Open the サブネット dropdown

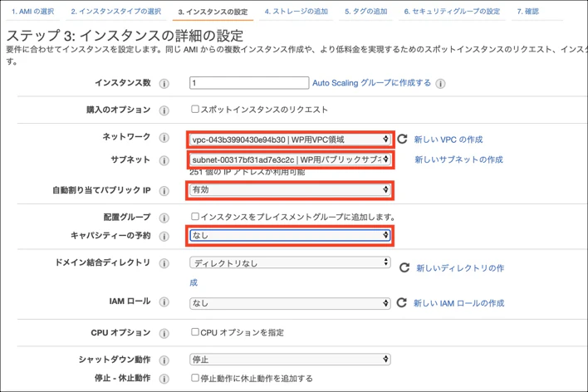pyautogui.click(x=290, y=159)
